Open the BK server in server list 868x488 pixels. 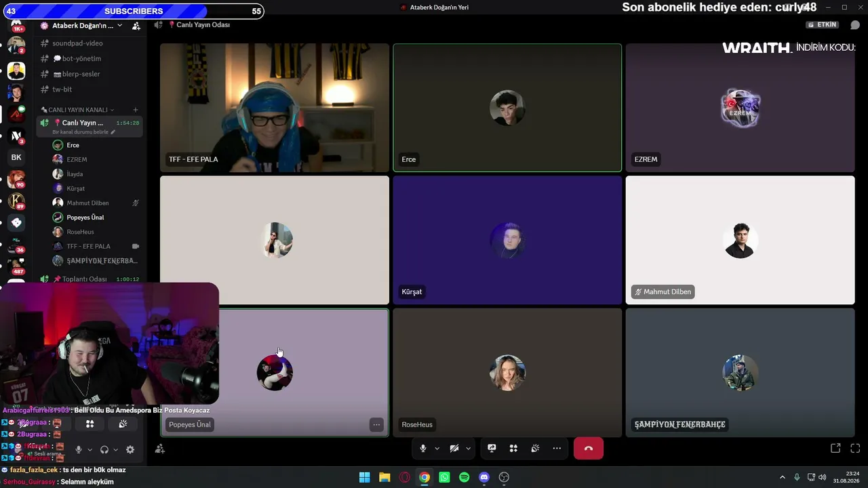pos(16,157)
